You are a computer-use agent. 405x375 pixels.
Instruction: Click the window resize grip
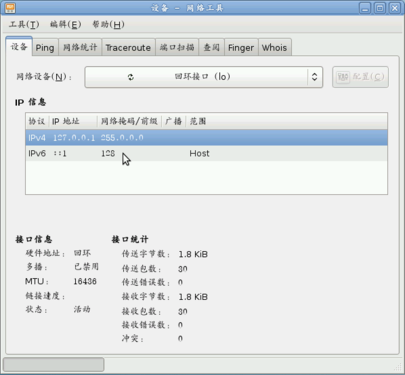(x=398, y=367)
